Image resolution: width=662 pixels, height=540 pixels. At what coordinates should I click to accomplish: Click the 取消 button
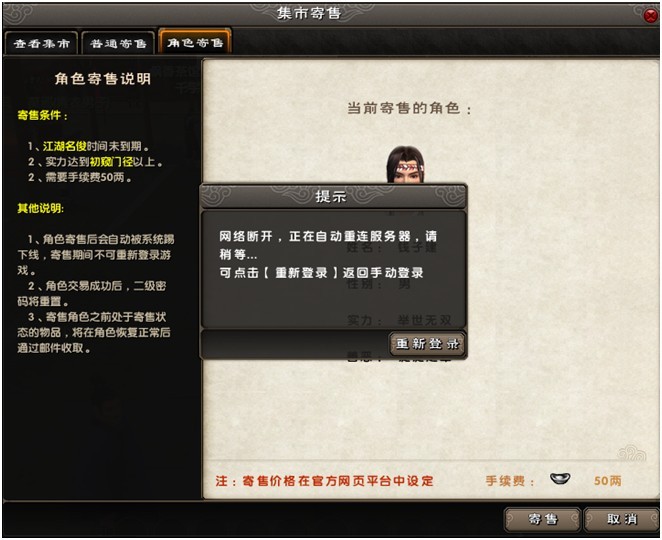click(x=621, y=519)
